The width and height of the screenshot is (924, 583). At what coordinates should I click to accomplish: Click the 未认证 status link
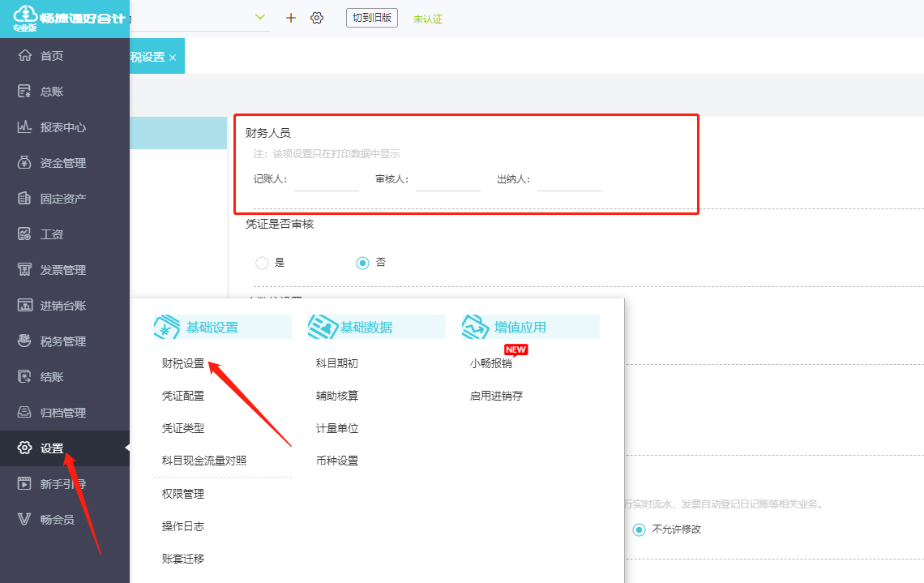pyautogui.click(x=428, y=19)
